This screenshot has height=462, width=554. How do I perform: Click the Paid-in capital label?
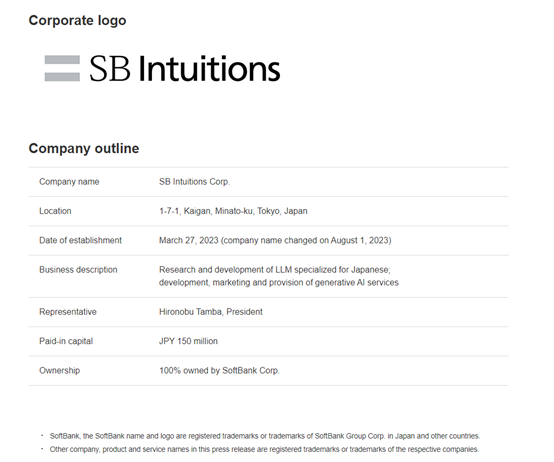click(x=66, y=341)
